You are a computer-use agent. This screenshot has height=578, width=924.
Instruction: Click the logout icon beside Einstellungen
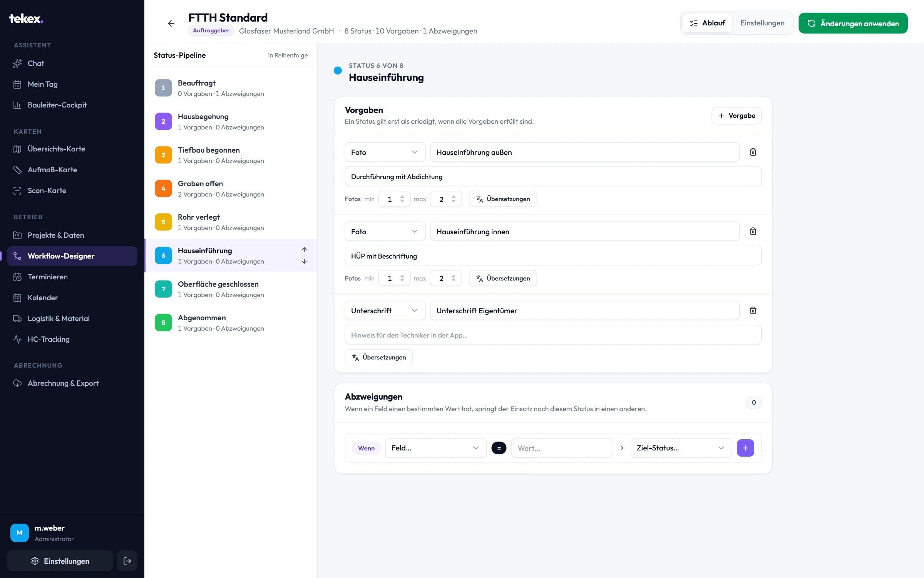(x=127, y=561)
